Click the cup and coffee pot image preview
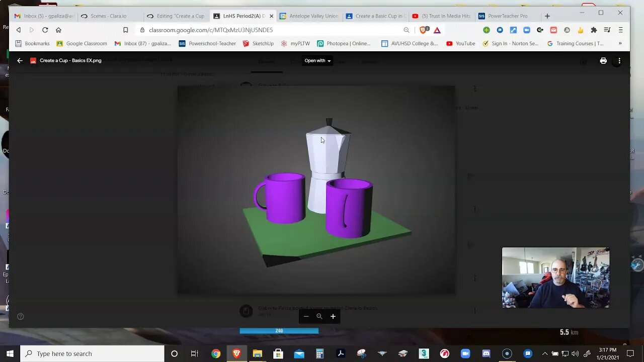Image resolution: width=644 pixels, height=362 pixels. (316, 190)
